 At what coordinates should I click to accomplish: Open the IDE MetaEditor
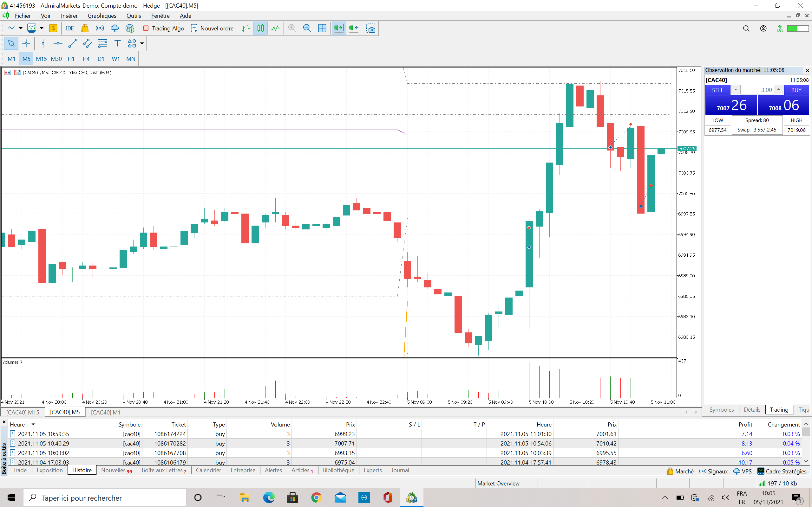[x=70, y=29]
